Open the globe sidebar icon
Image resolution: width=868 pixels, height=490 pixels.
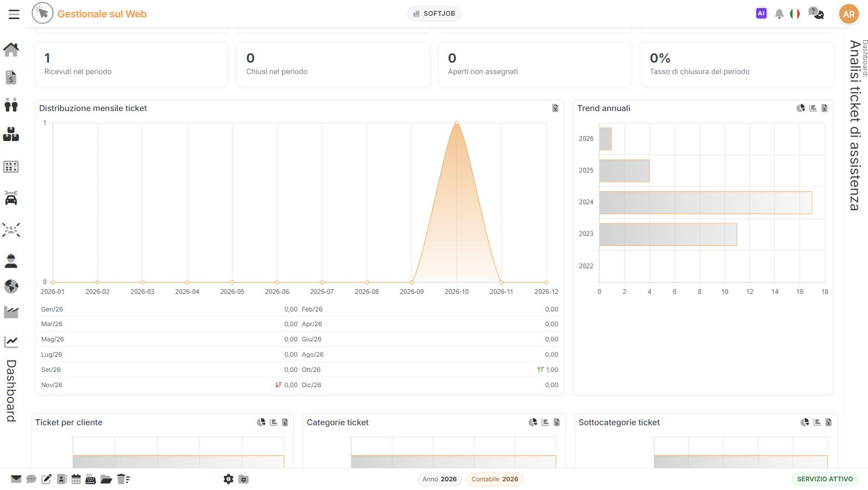point(11,286)
